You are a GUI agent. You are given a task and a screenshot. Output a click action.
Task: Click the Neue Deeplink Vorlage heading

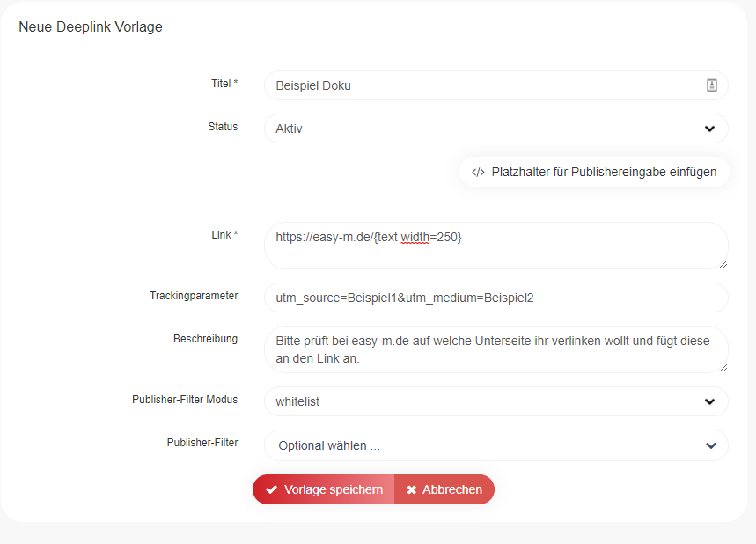(91, 27)
